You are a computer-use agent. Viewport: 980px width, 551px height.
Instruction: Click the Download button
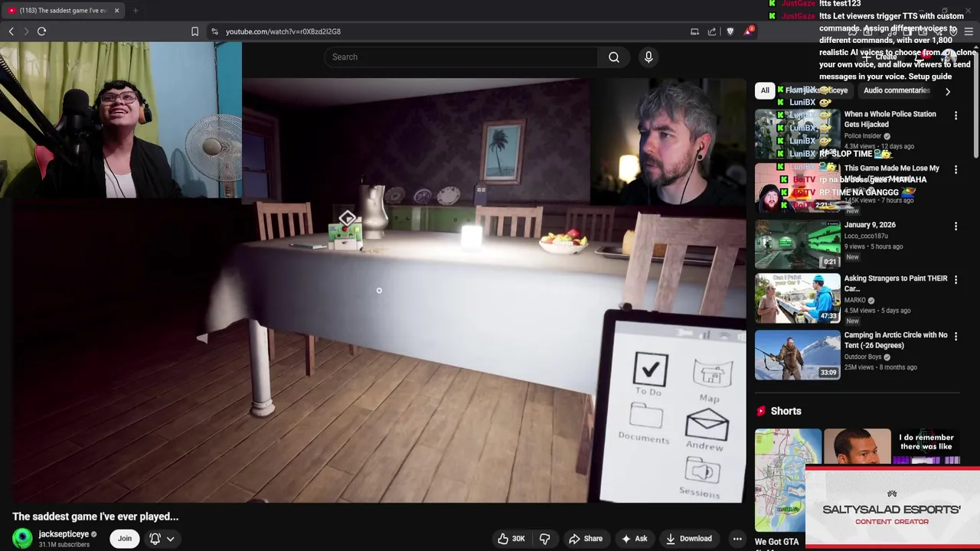coord(689,539)
